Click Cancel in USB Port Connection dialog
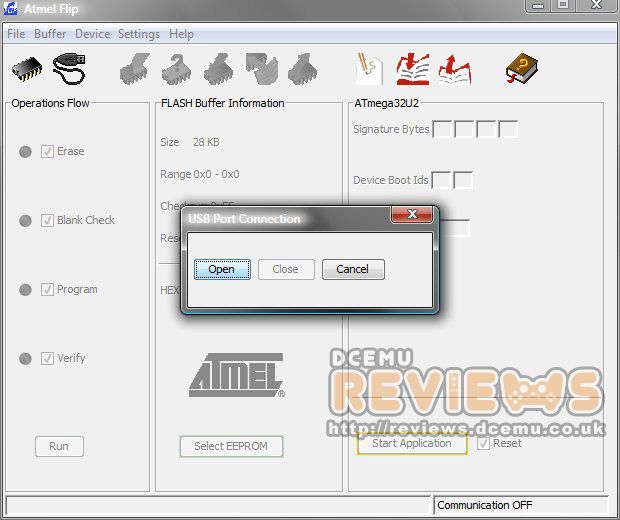Image resolution: width=620 pixels, height=520 pixels. 353,269
